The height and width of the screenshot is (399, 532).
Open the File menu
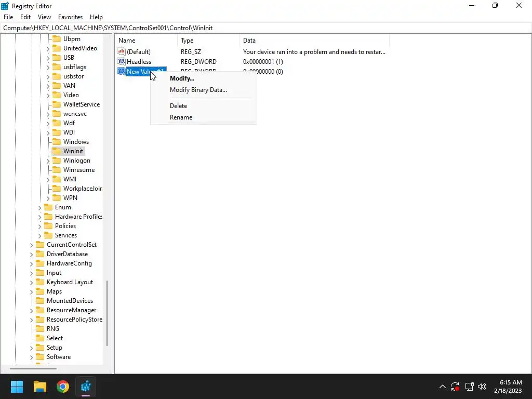click(x=8, y=17)
